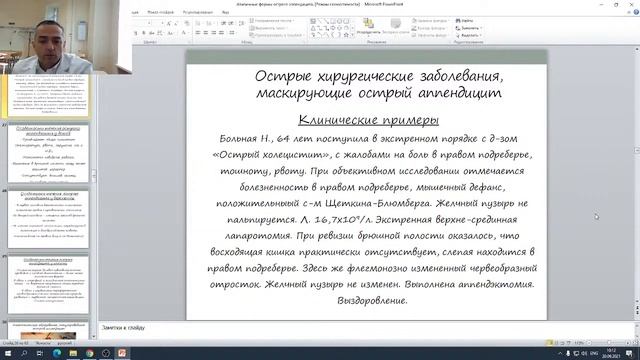Start slideshow from status bar icon

coord(569,343)
